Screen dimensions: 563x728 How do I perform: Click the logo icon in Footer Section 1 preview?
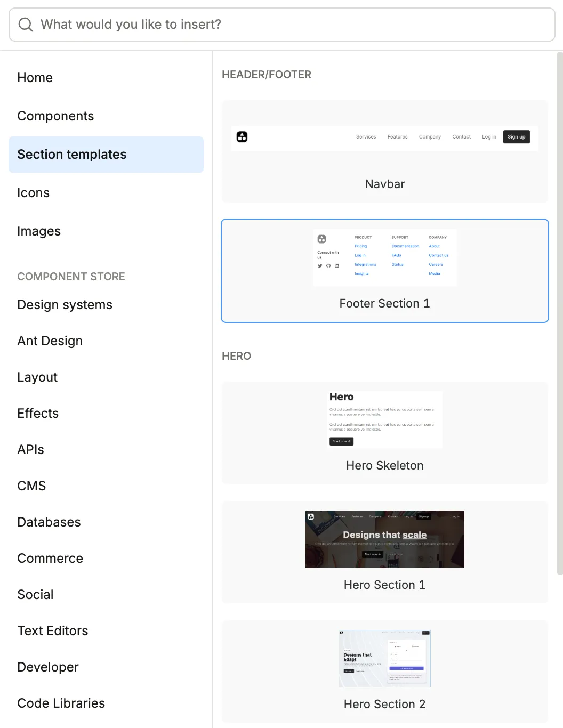click(x=321, y=239)
